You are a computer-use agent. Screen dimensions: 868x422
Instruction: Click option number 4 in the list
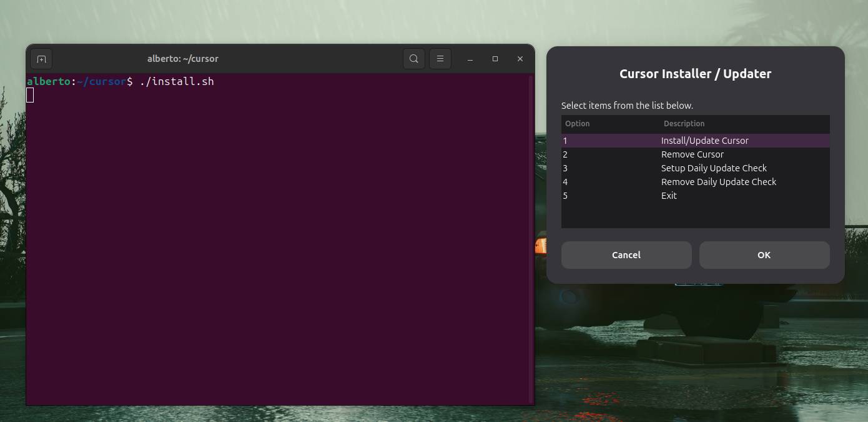pos(565,182)
